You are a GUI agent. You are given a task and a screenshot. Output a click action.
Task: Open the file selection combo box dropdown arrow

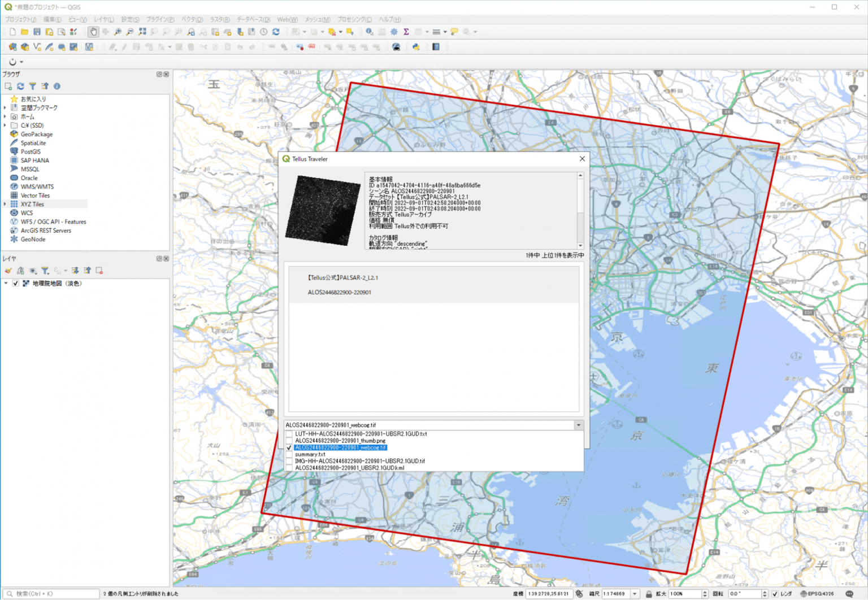coord(578,425)
